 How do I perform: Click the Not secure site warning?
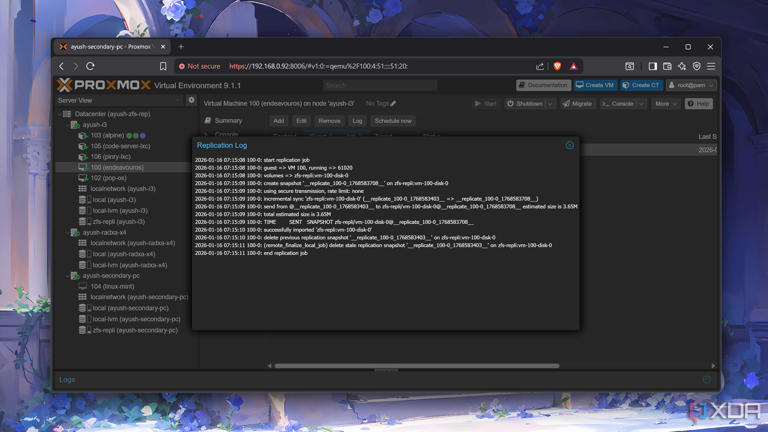tap(199, 66)
